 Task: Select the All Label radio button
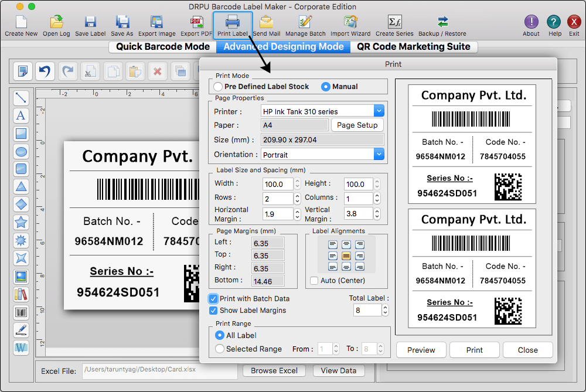point(220,335)
